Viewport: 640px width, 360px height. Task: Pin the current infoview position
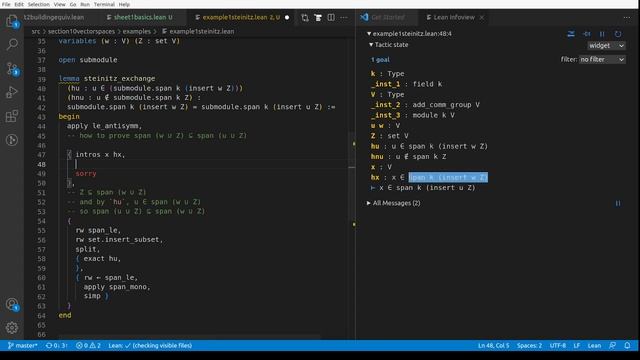[x=587, y=34]
